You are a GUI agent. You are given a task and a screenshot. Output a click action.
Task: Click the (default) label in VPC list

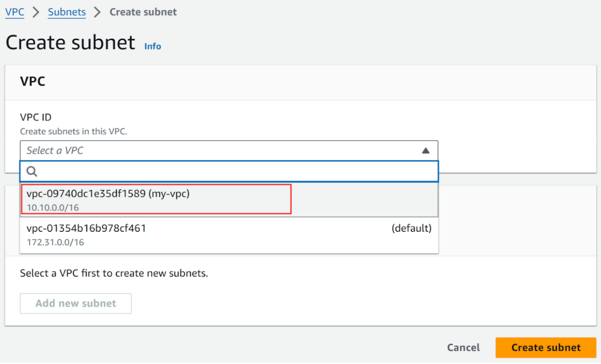412,228
